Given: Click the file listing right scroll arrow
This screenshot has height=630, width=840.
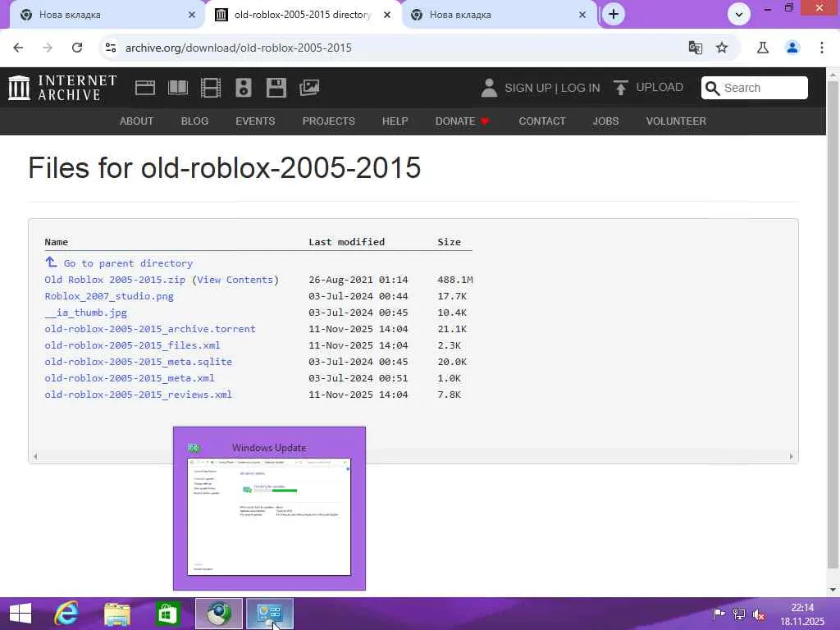Looking at the screenshot, I should pyautogui.click(x=792, y=456).
